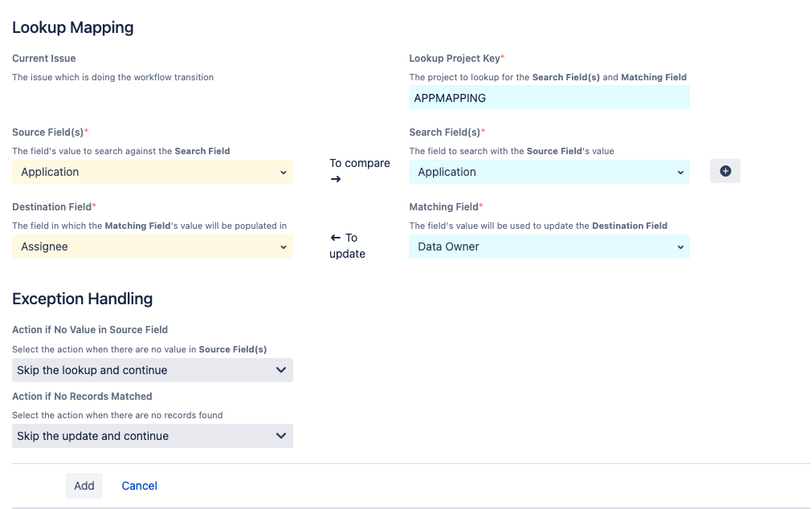Open the Matching Field Data Owner dropdown
Image resolution: width=812 pixels, height=509 pixels.
tap(549, 246)
